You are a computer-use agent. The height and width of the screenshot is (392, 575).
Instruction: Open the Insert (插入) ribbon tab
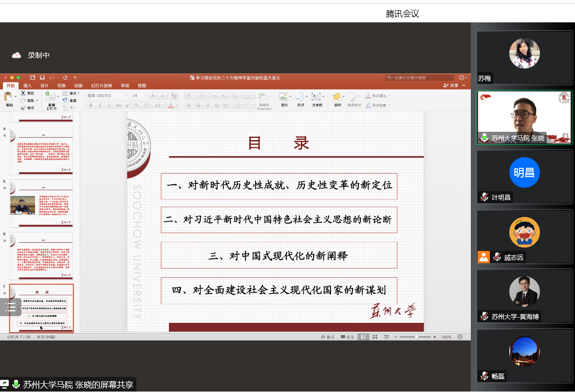pyautogui.click(x=28, y=86)
